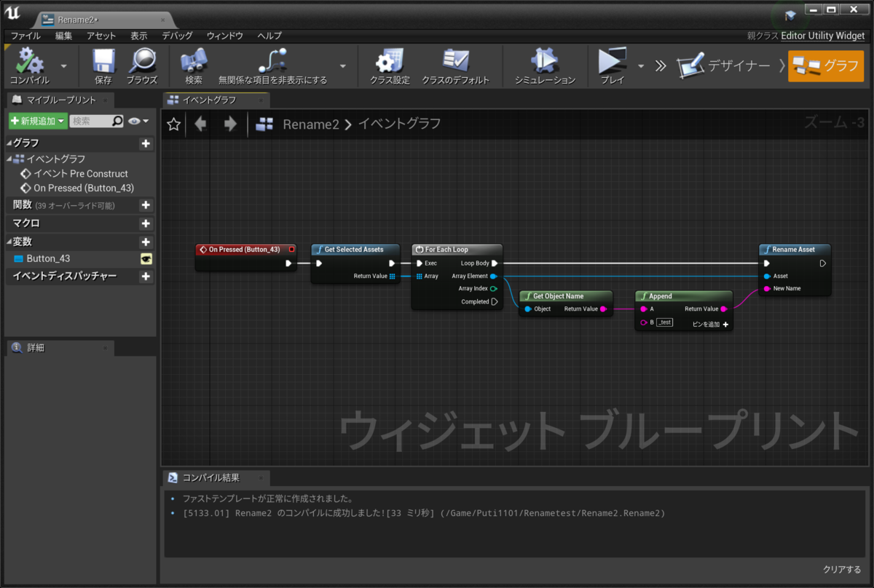The image size is (874, 588).
Task: Open the eye view options dropdown
Action: click(x=138, y=121)
